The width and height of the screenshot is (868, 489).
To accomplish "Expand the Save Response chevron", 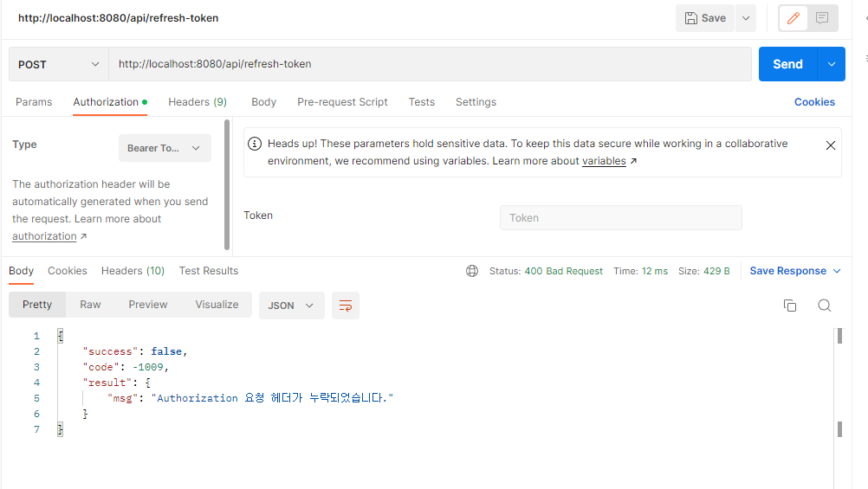I will coord(837,271).
